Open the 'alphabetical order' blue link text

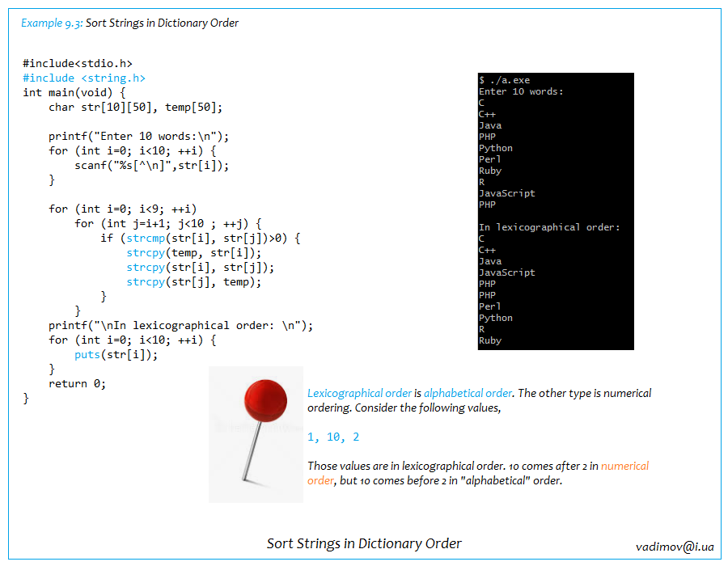click(468, 394)
